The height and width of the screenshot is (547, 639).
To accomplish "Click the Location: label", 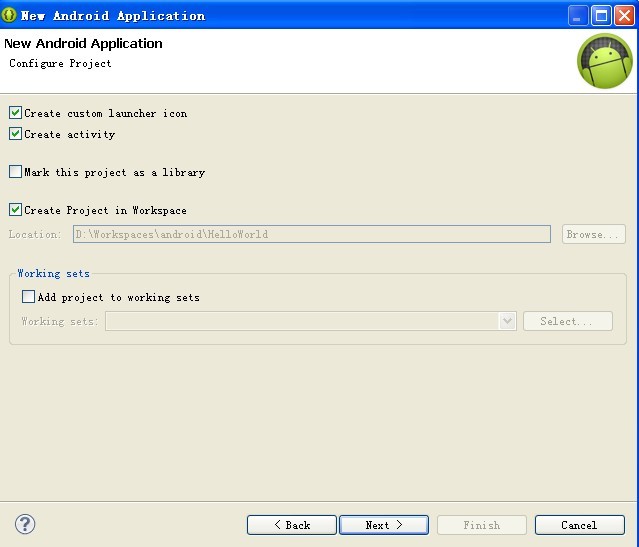I will pos(35,234).
